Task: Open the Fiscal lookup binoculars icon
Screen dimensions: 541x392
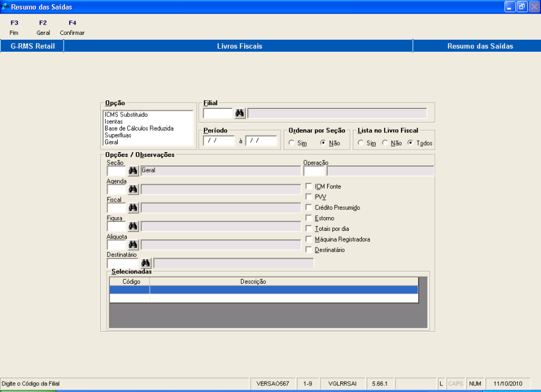Action: click(x=133, y=208)
